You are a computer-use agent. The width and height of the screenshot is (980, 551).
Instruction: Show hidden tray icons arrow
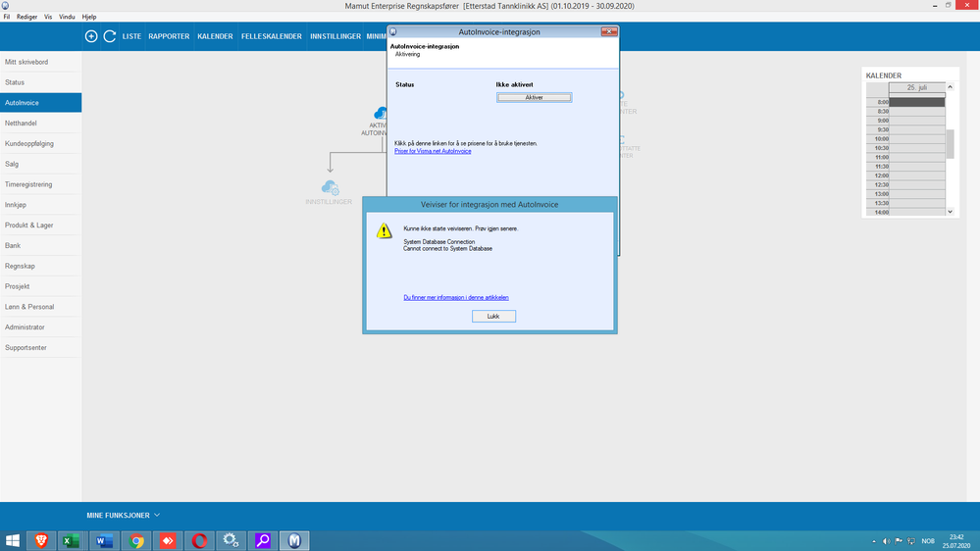(x=874, y=541)
